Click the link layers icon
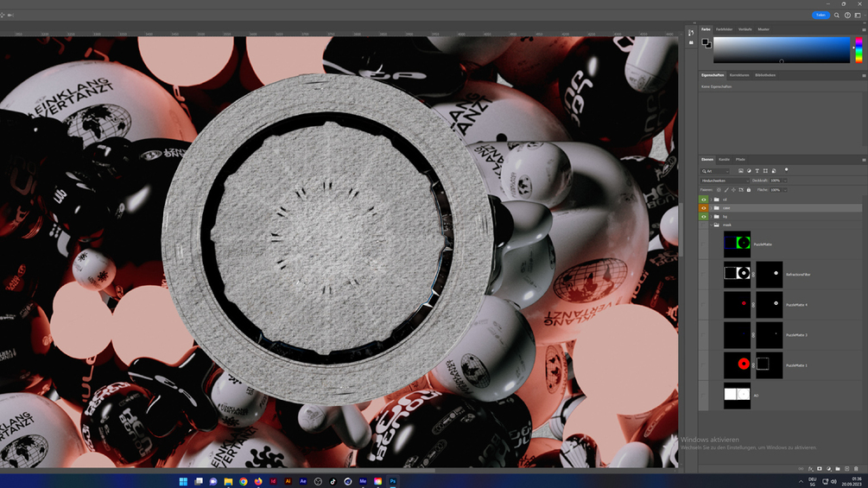Image resolution: width=868 pixels, height=488 pixels. point(801,469)
